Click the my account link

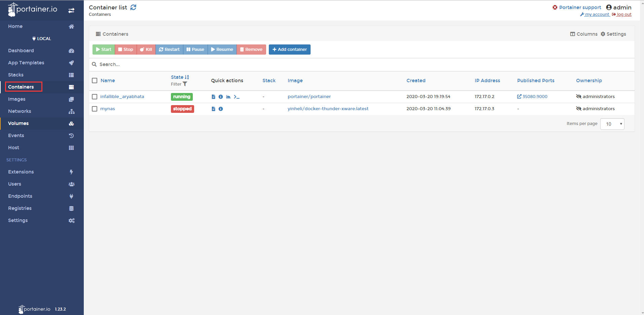(595, 14)
